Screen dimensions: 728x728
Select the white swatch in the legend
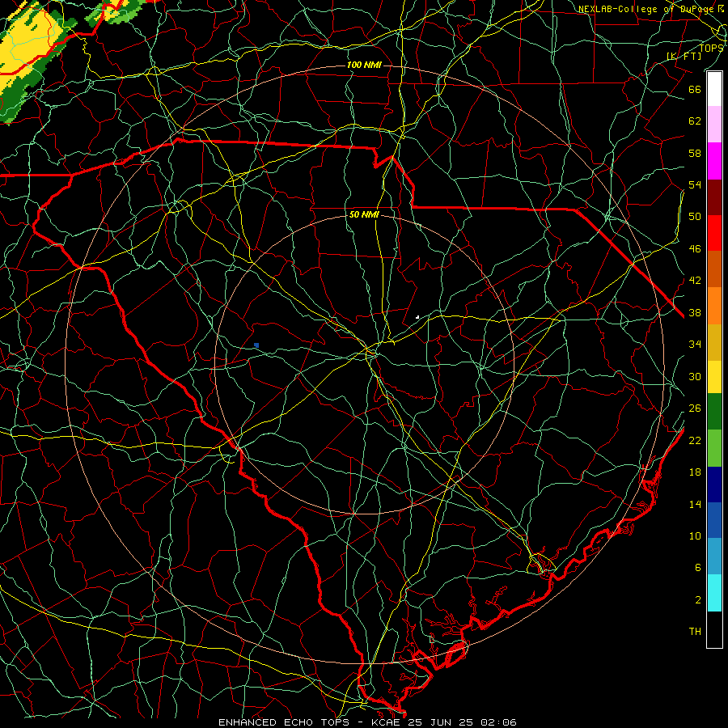click(x=714, y=89)
